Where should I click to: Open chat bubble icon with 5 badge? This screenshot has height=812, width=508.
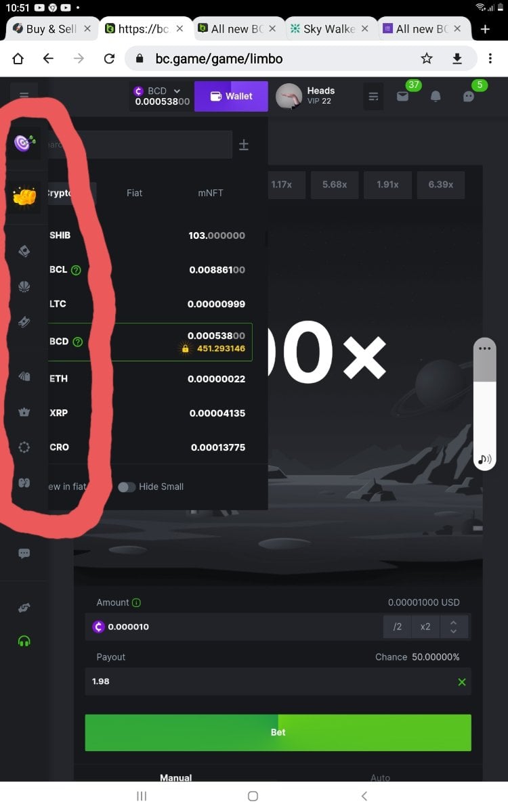469,96
